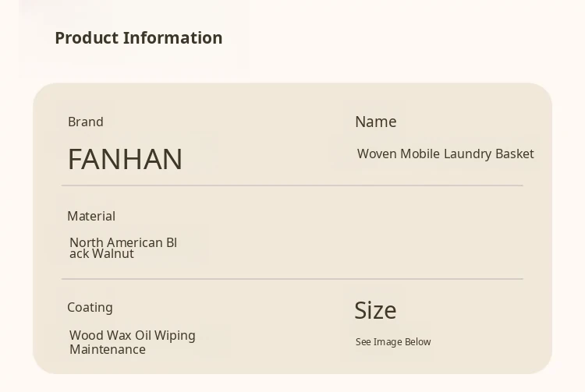Select the FANHAN brand name text
Viewport: 585px width, 392px height.
tap(125, 159)
